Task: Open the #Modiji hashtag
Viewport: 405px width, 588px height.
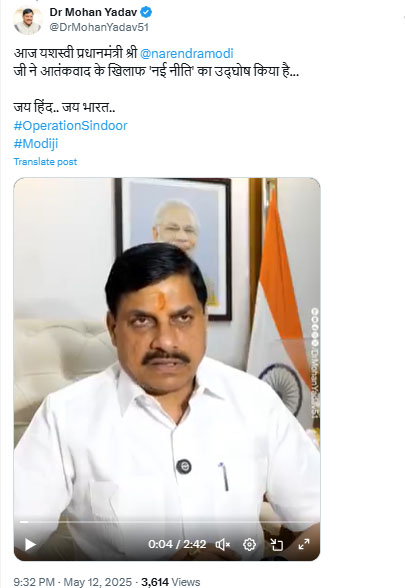Action: (x=36, y=144)
